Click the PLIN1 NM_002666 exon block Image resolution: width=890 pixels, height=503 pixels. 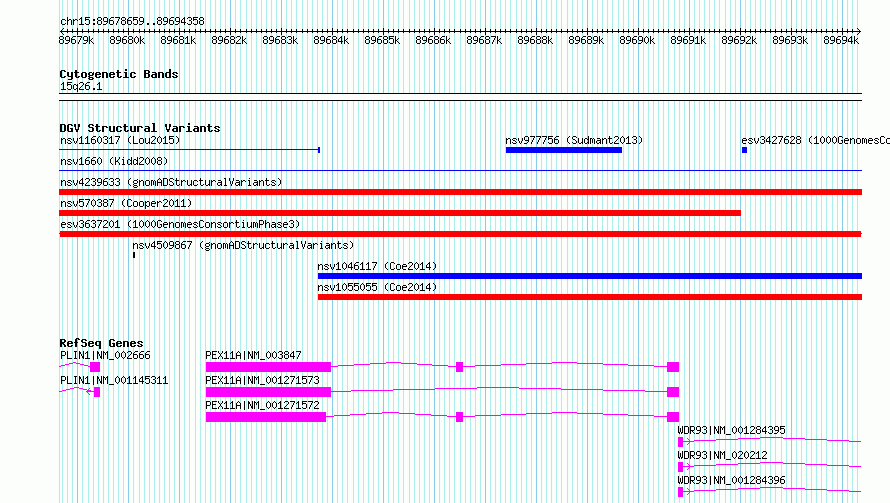[x=95, y=367]
